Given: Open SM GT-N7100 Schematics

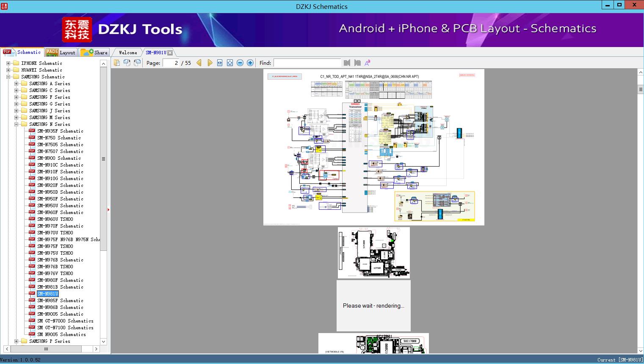Looking at the screenshot, I should [65, 328].
